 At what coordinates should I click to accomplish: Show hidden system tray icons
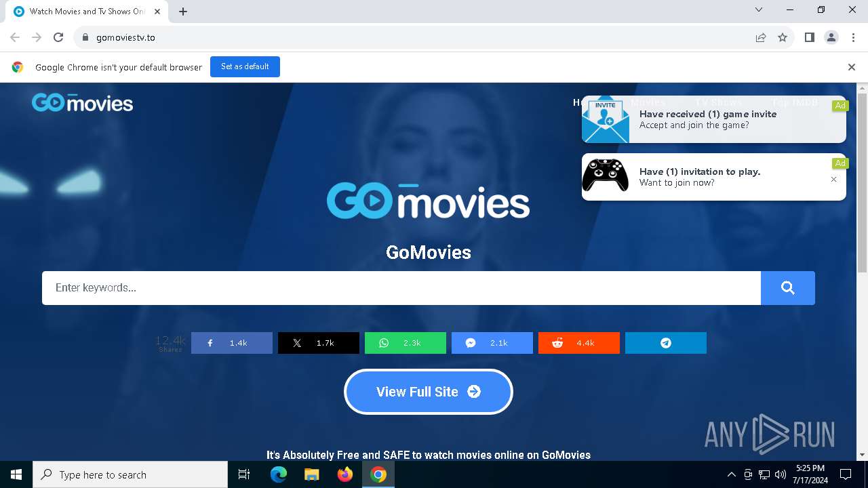tap(731, 474)
